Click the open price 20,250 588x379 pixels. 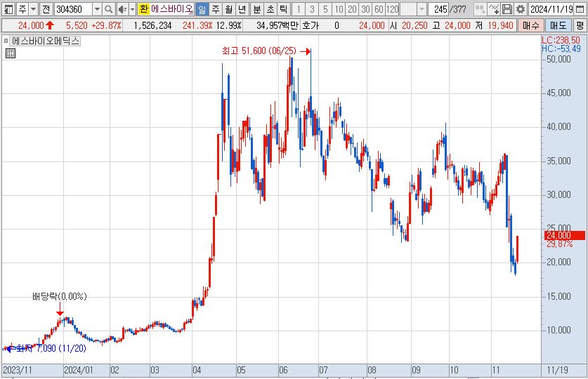(x=414, y=25)
